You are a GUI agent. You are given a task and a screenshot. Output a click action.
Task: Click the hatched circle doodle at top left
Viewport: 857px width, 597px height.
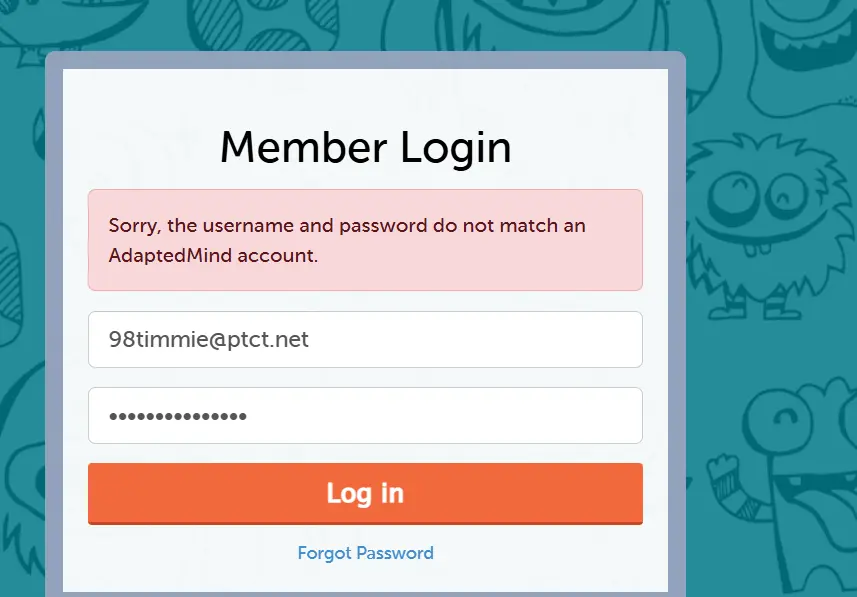(x=219, y=22)
